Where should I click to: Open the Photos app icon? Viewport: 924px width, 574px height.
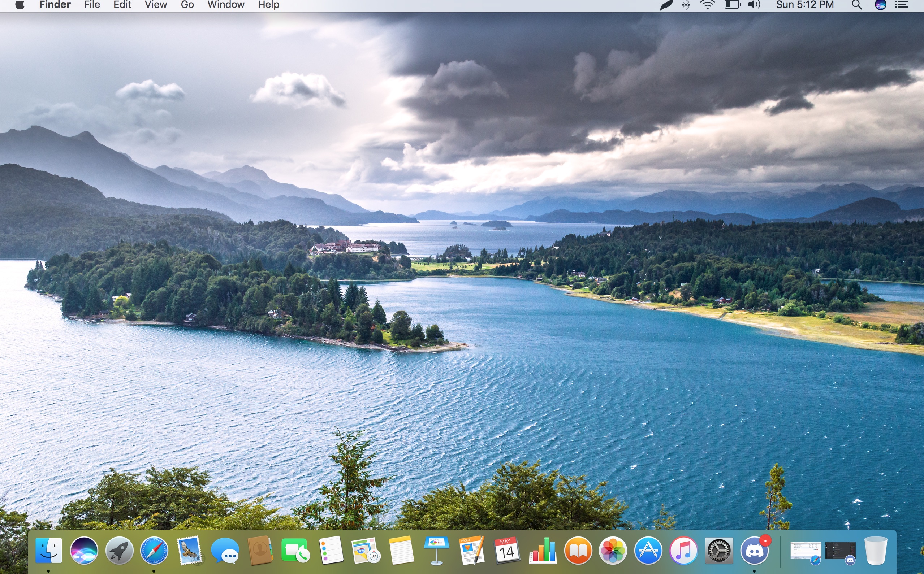[613, 550]
